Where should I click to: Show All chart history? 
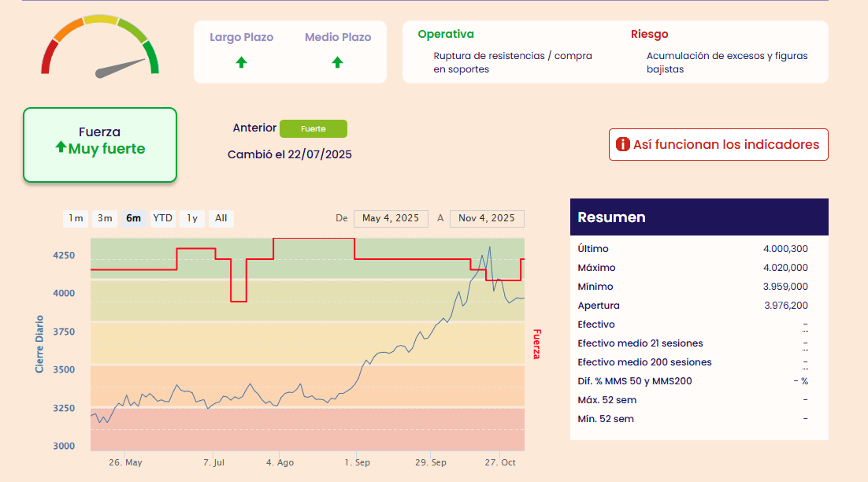[221, 218]
